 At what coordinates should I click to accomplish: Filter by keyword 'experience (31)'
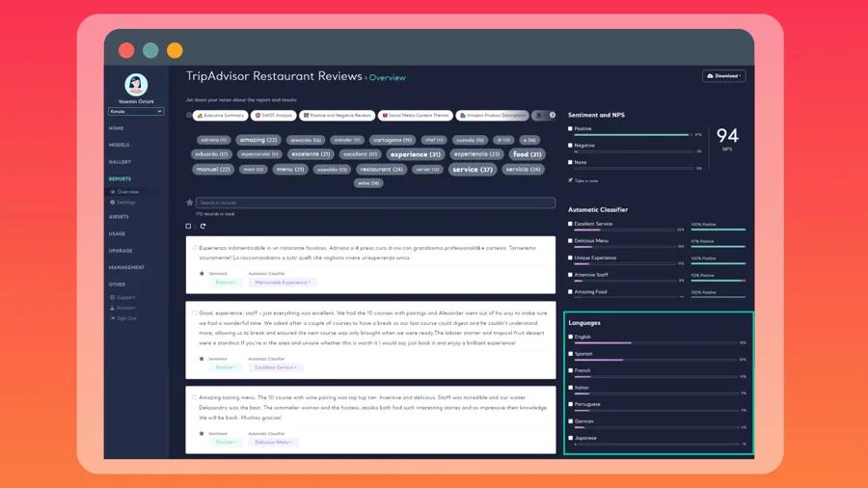point(415,154)
